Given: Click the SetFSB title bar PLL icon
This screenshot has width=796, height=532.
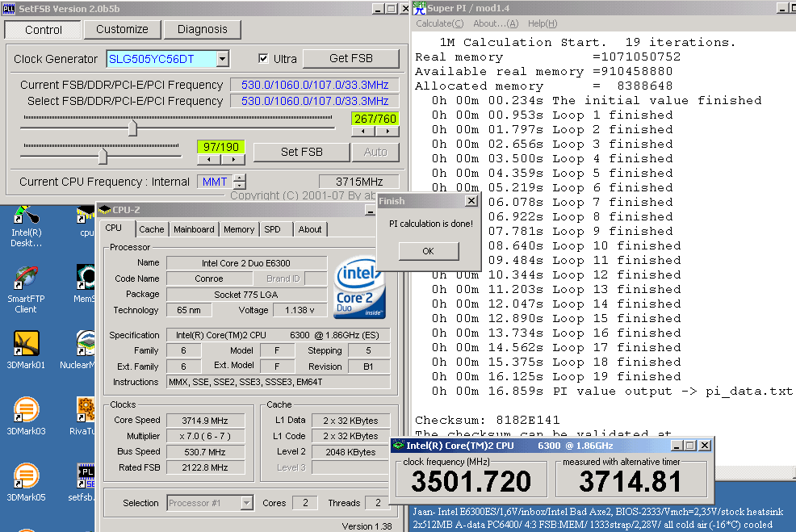Looking at the screenshot, I should 9,8.
